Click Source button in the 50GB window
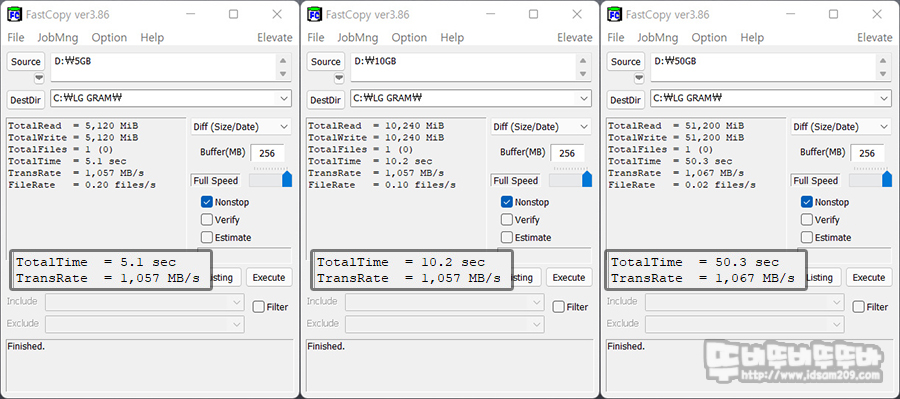Image resolution: width=900 pixels, height=399 pixels. click(x=626, y=61)
